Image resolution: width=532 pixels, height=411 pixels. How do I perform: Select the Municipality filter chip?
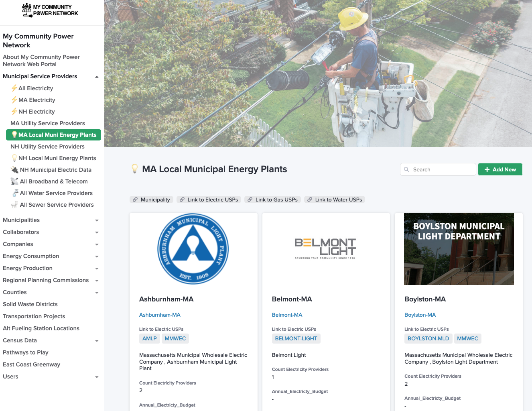click(x=151, y=199)
